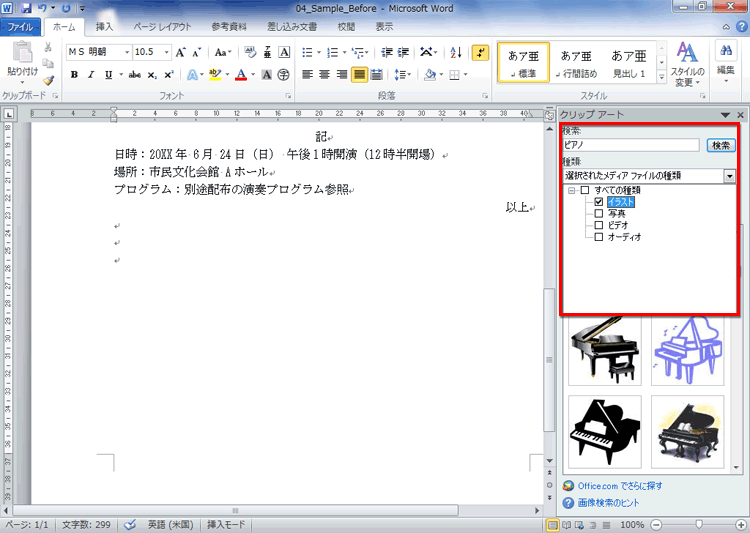Screen dimensions: 750x533
Task: Open the font color dropdown arrow
Action: (253, 75)
